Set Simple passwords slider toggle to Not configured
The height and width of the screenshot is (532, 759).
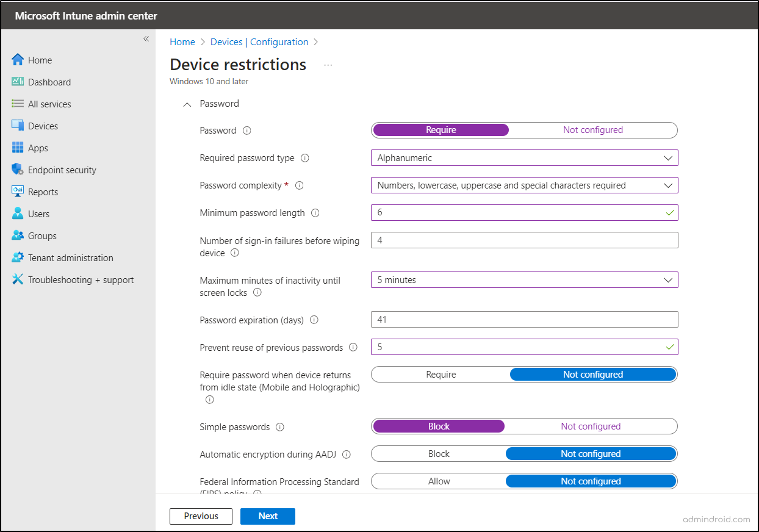pos(590,426)
